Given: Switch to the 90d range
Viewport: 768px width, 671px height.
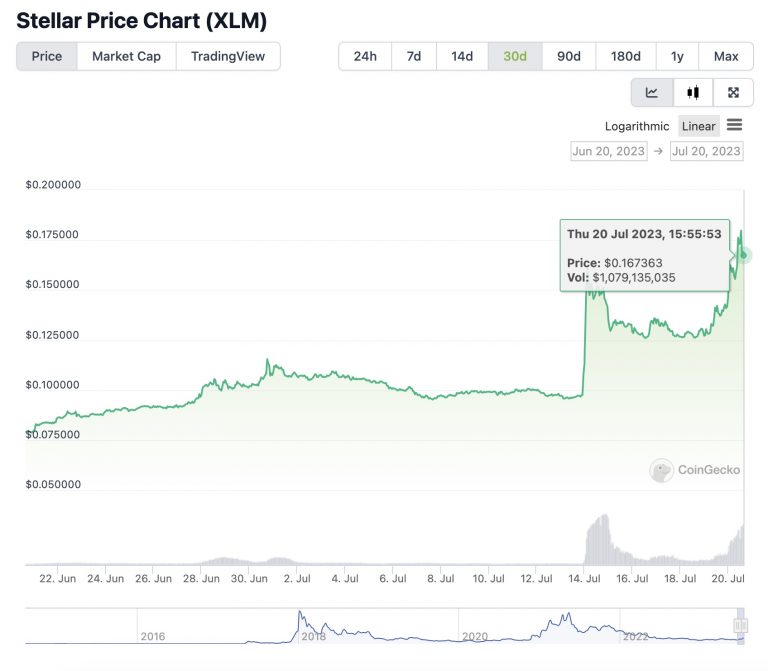Looking at the screenshot, I should coord(569,56).
